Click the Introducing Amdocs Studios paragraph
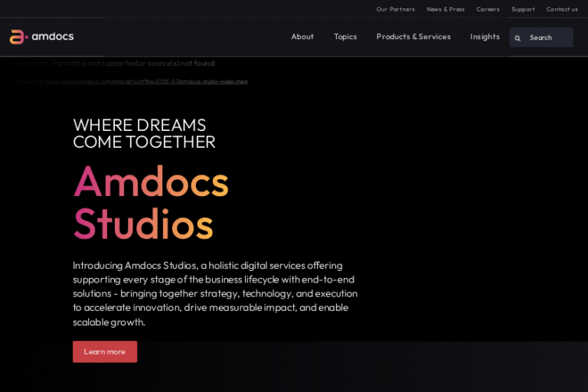Screen dimensions: 588x392 (x=214, y=293)
